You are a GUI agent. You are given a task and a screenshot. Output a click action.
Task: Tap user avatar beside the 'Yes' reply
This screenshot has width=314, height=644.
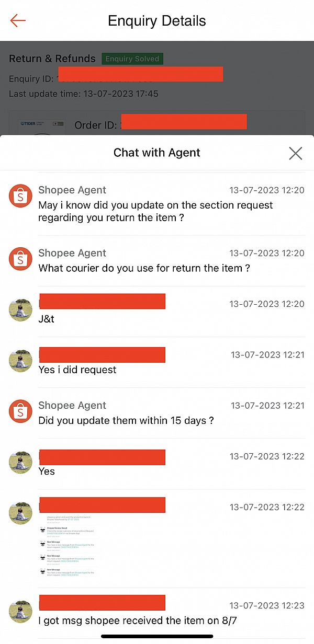(20, 463)
